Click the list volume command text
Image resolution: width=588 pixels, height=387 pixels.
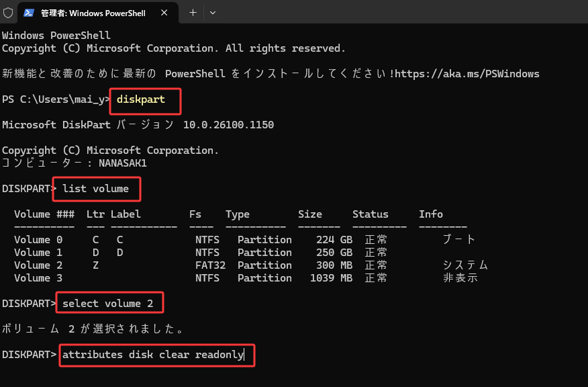click(95, 189)
